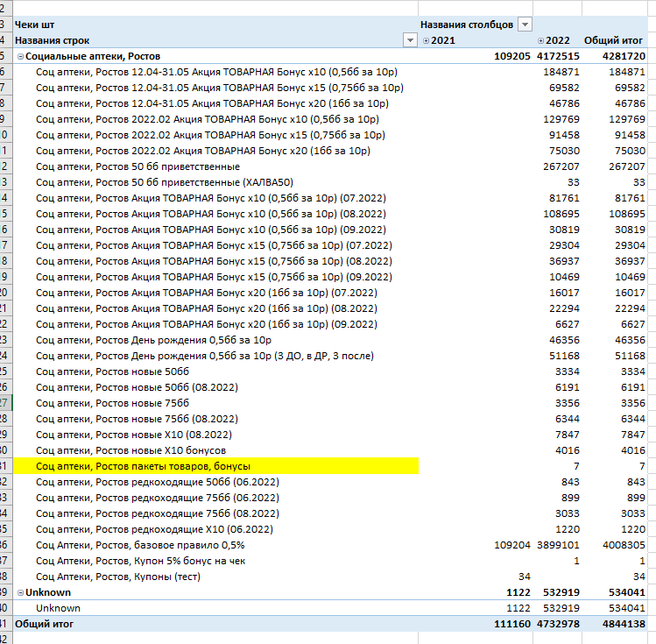
Task: Click the День рождения 0,5бб за 10р row
Action: coord(153,340)
